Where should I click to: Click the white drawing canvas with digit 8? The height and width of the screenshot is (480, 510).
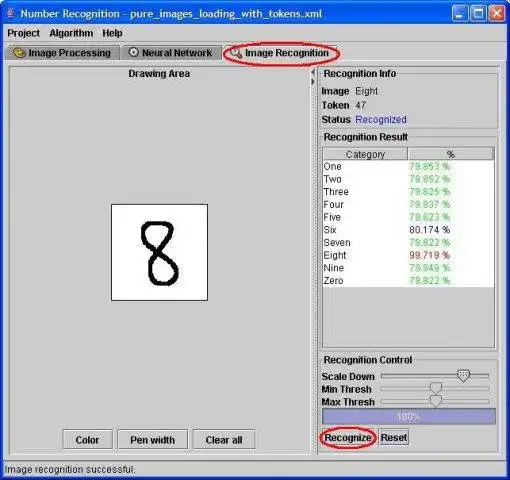pyautogui.click(x=159, y=252)
